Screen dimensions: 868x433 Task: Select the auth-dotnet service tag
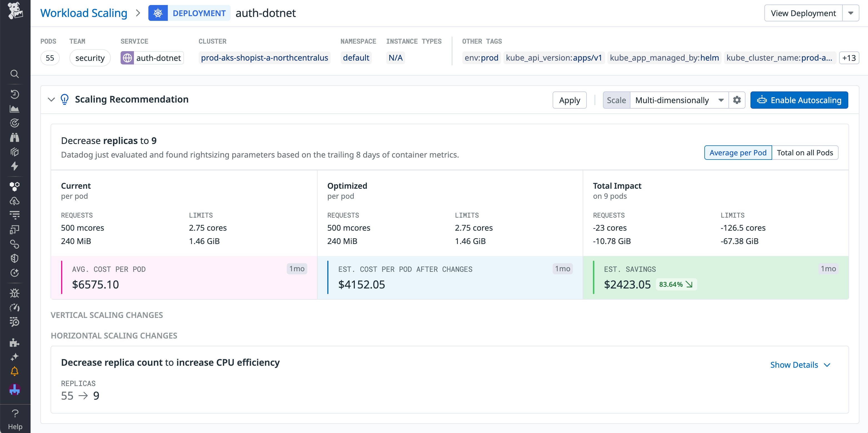[151, 58]
